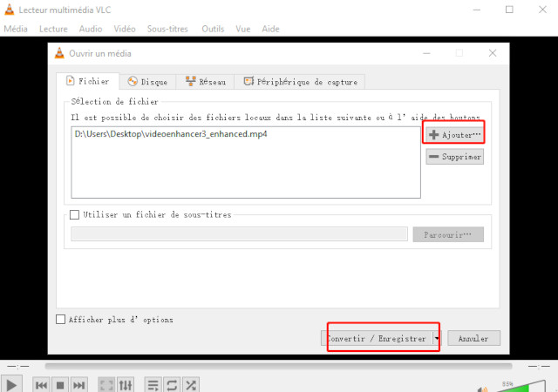
Task: Switch to the Fichier tab
Action: coord(87,81)
